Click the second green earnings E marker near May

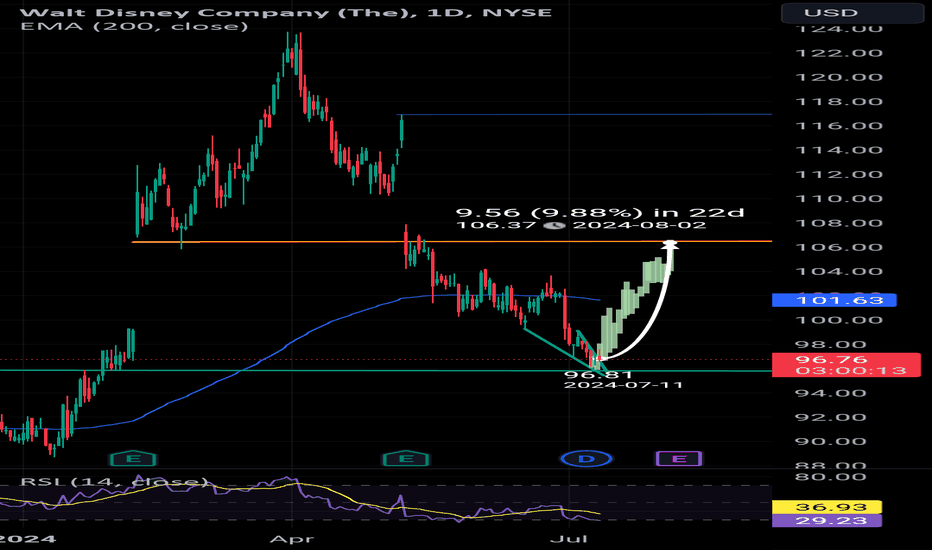pos(406,458)
